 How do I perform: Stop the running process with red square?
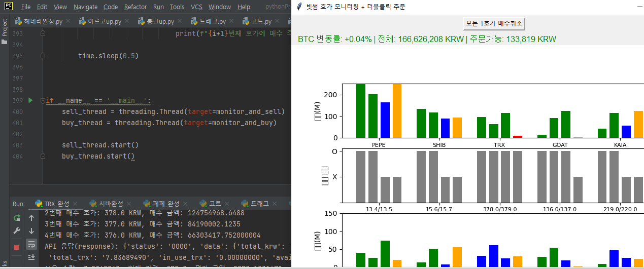pyautogui.click(x=17, y=247)
